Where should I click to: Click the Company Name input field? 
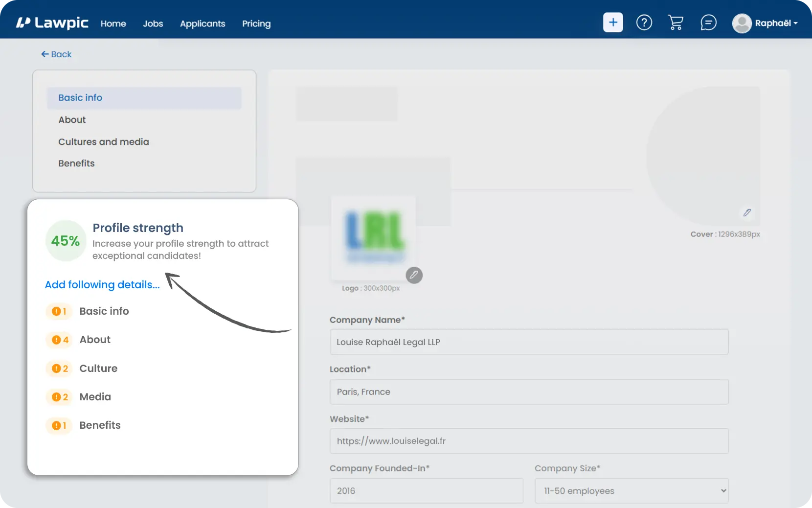[529, 342]
